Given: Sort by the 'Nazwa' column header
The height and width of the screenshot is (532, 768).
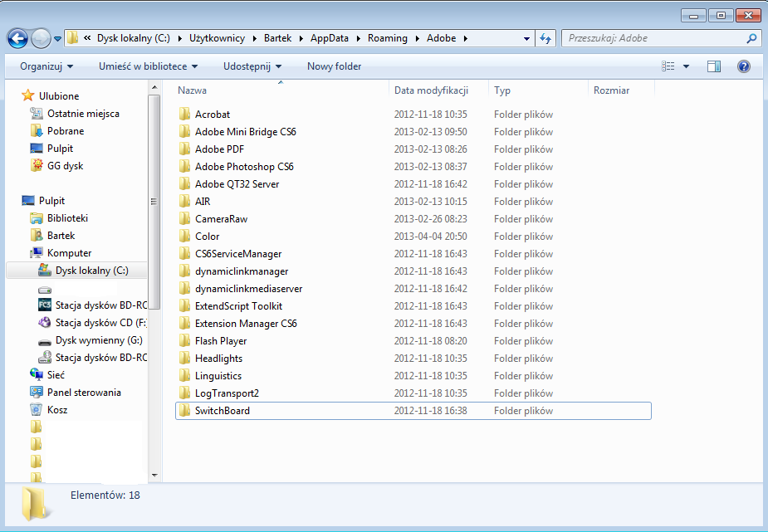Looking at the screenshot, I should pyautogui.click(x=192, y=90).
